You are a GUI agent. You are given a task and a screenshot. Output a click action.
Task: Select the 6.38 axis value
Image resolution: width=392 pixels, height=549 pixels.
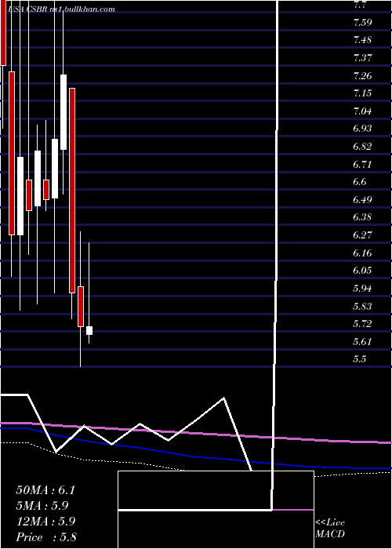362,217
